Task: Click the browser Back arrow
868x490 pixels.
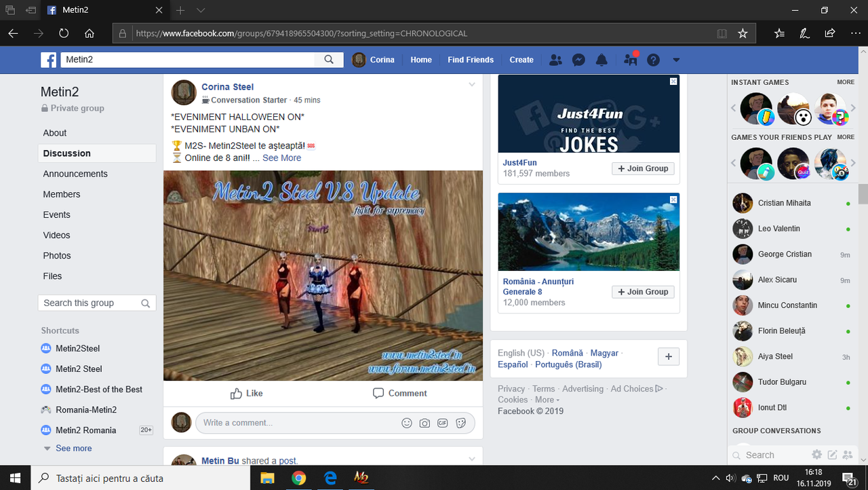Action: [13, 33]
